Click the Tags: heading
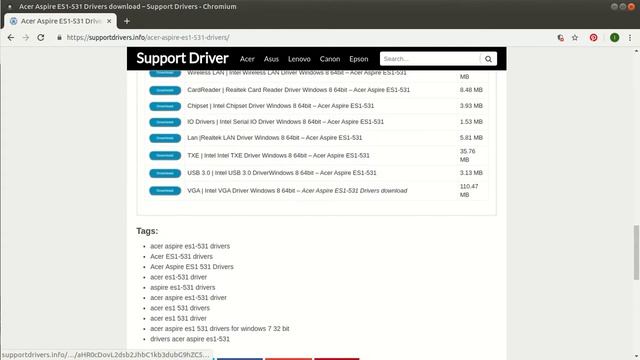This screenshot has height=360, width=640. tap(147, 231)
